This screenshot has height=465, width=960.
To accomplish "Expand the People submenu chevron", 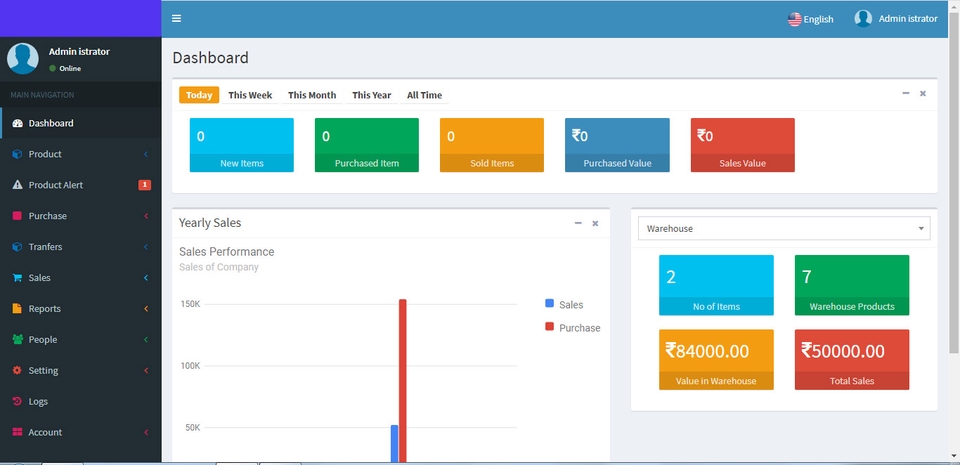I will click(146, 340).
